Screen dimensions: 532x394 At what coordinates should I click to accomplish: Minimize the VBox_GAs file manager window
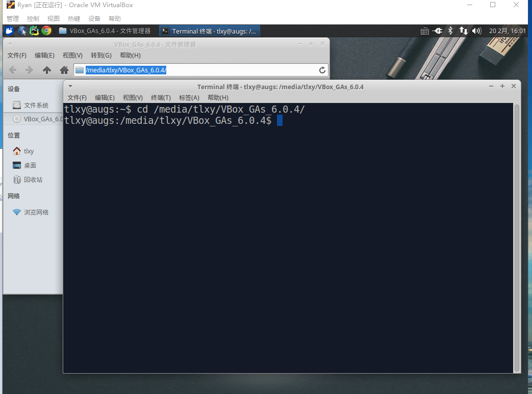coord(300,44)
